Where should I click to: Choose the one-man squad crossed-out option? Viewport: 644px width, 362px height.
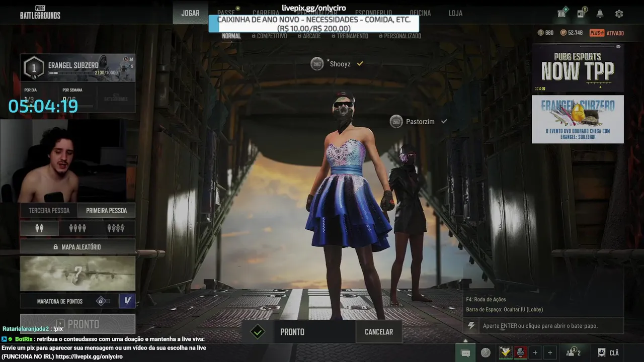tap(116, 228)
